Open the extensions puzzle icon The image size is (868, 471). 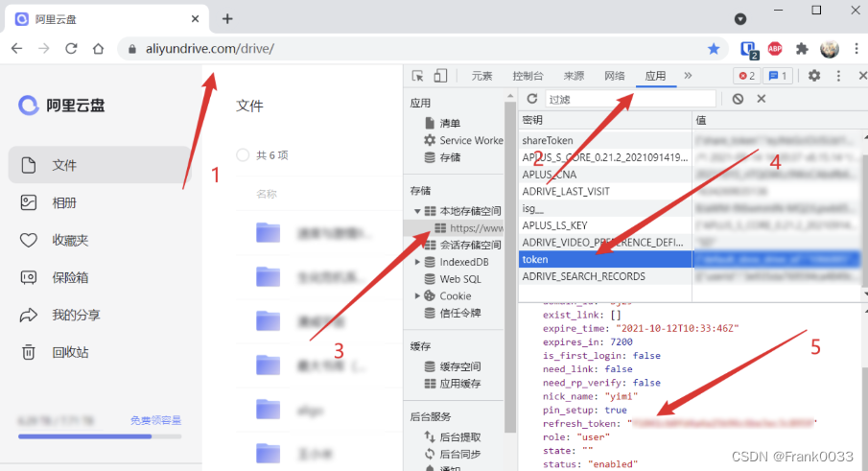coord(802,49)
